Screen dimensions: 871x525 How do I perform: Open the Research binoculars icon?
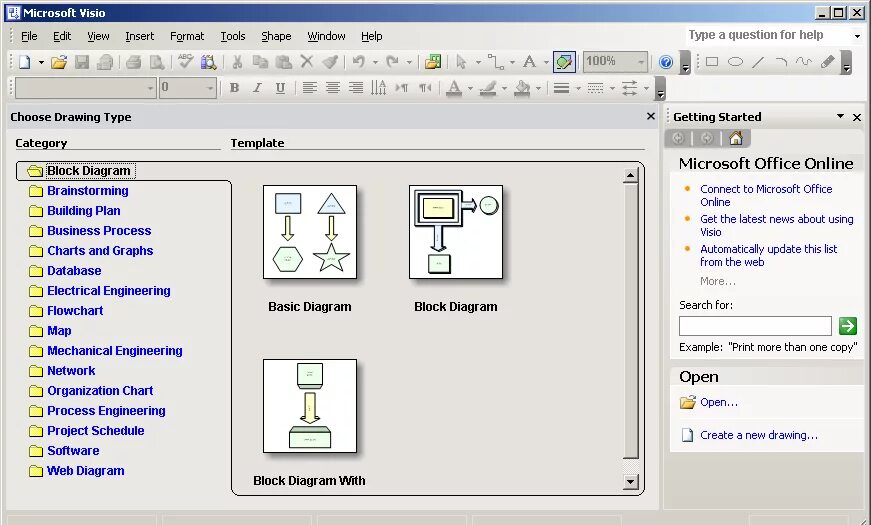(x=209, y=62)
